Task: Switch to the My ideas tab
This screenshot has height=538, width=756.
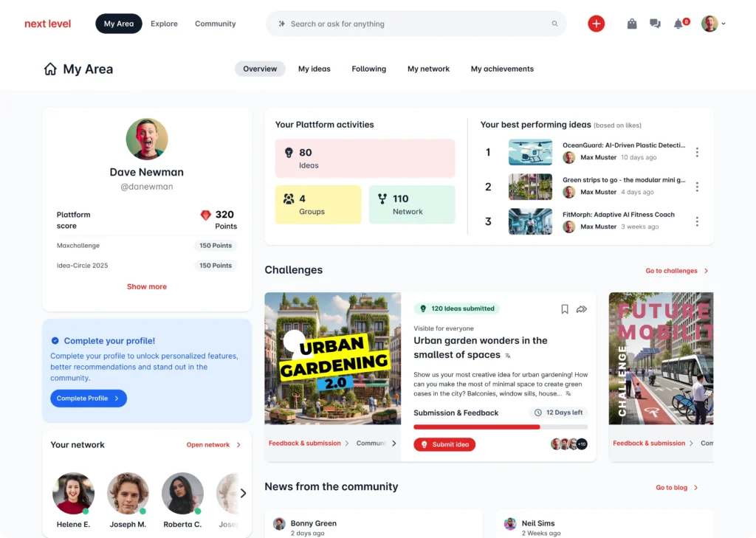Action: (314, 68)
